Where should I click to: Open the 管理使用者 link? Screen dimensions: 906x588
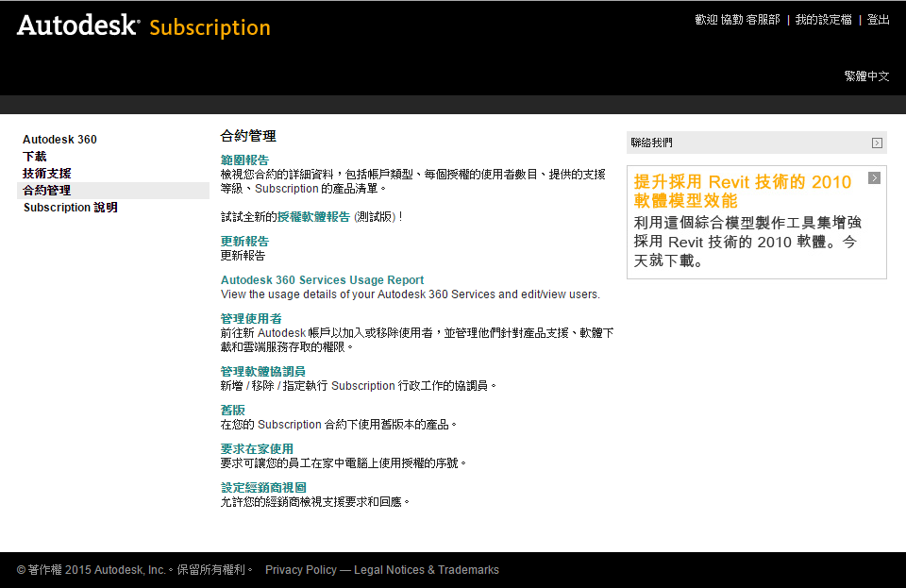251,319
